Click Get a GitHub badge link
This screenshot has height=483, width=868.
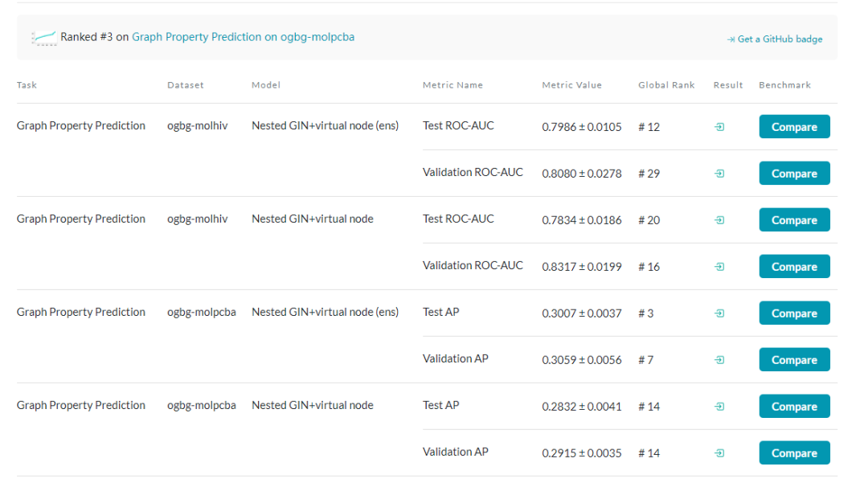click(x=775, y=39)
